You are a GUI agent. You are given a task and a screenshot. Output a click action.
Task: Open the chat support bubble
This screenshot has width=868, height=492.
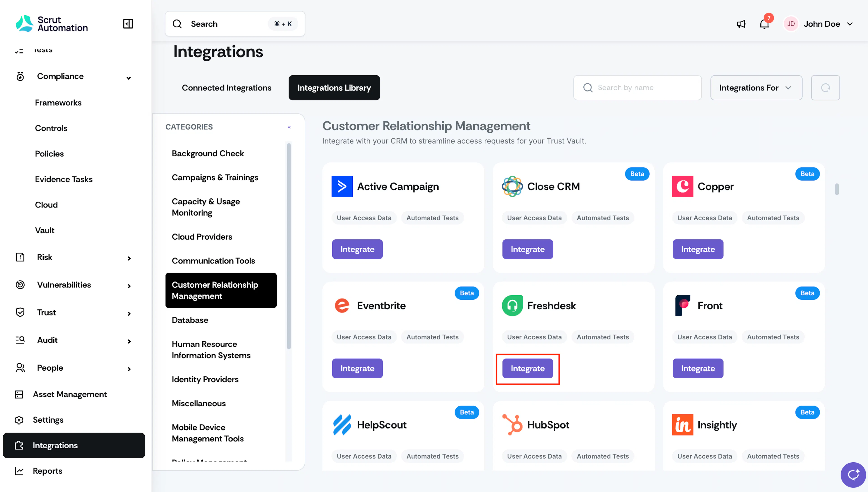point(853,475)
